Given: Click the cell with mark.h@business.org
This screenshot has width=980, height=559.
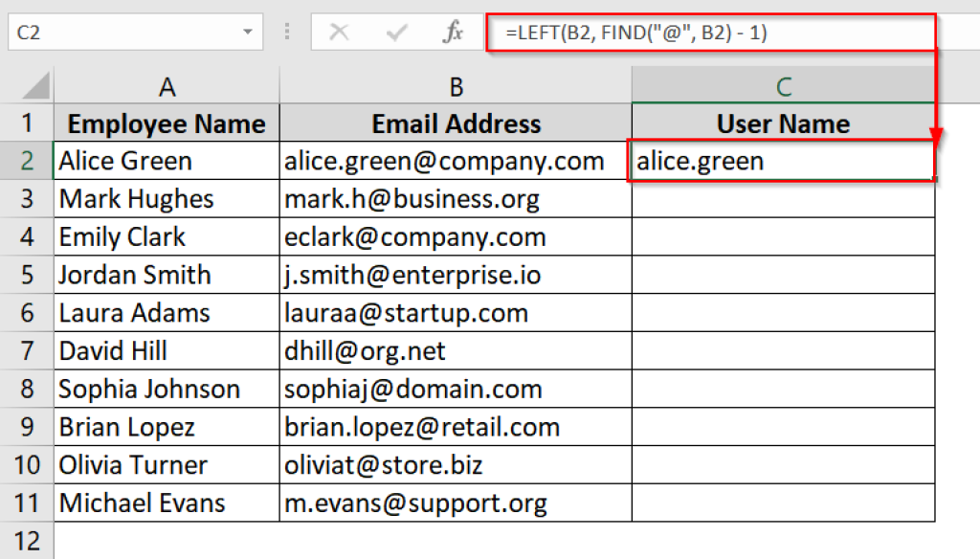Looking at the screenshot, I should (x=456, y=198).
